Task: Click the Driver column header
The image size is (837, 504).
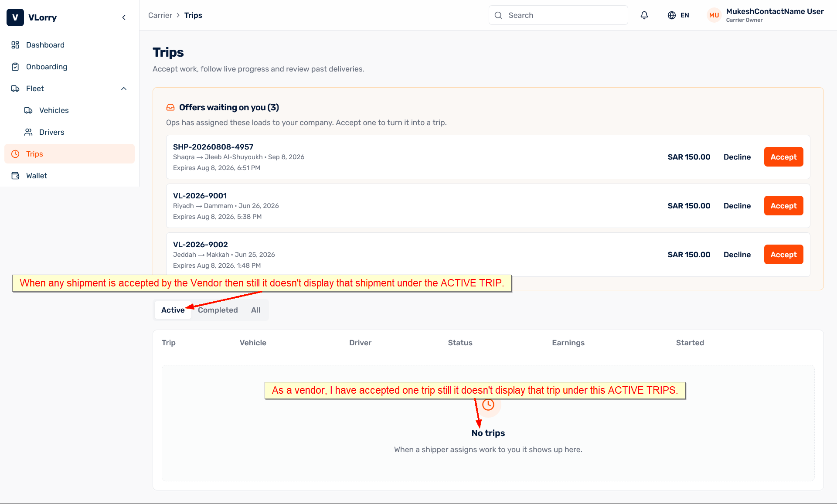Action: 360,343
